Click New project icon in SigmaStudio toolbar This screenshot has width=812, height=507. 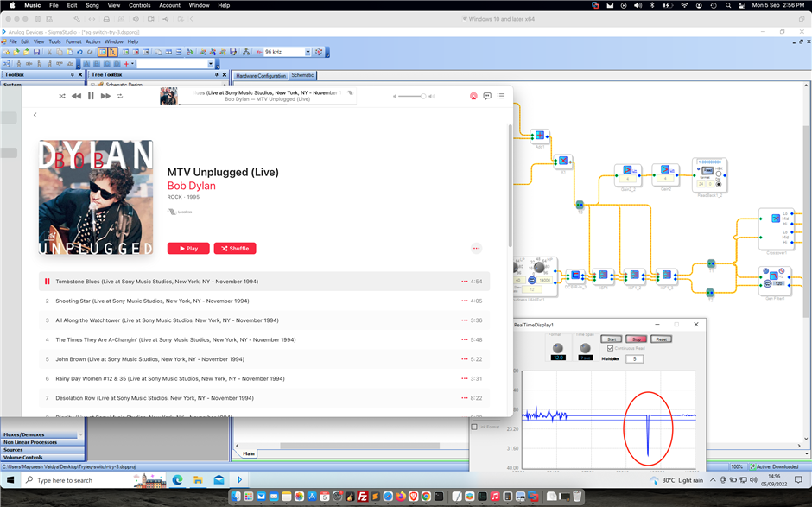(6, 52)
